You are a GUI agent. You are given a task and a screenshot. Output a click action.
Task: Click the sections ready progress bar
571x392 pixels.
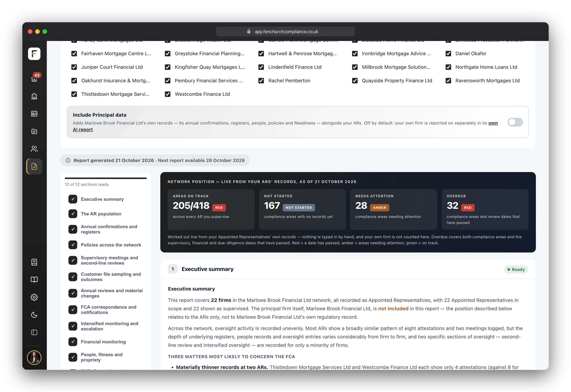106,178
